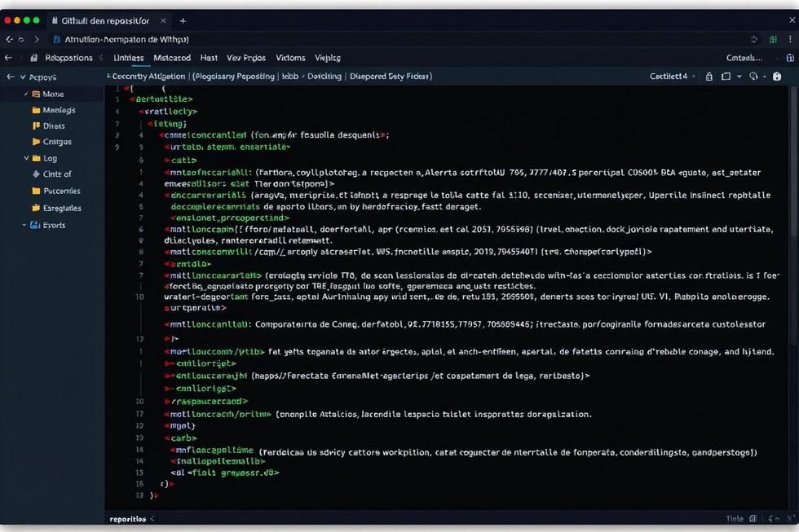The image size is (799, 532).
Task: Click the editor vertical scrollbar
Action: pos(794,213)
